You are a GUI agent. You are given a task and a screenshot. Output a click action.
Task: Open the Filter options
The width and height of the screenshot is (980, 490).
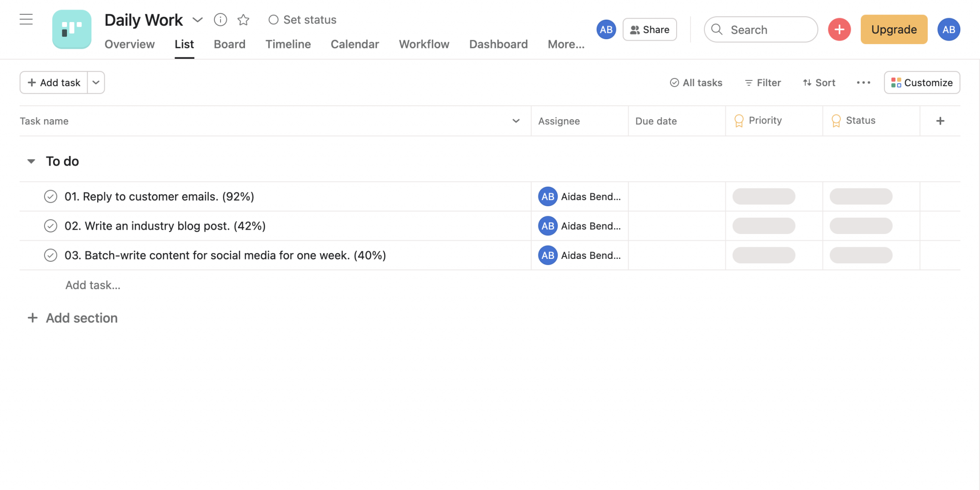763,83
